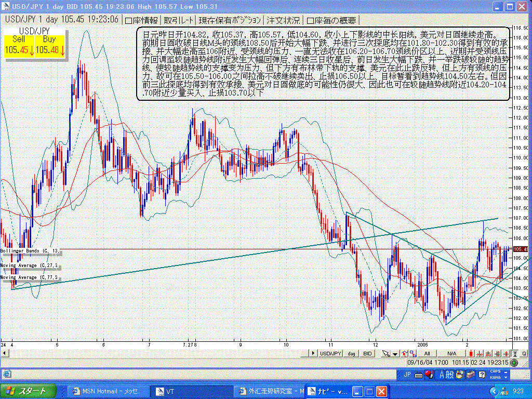The height and width of the screenshot is (399, 532).
Task: Click the vertical expand scale icon
Action: click(x=497, y=353)
